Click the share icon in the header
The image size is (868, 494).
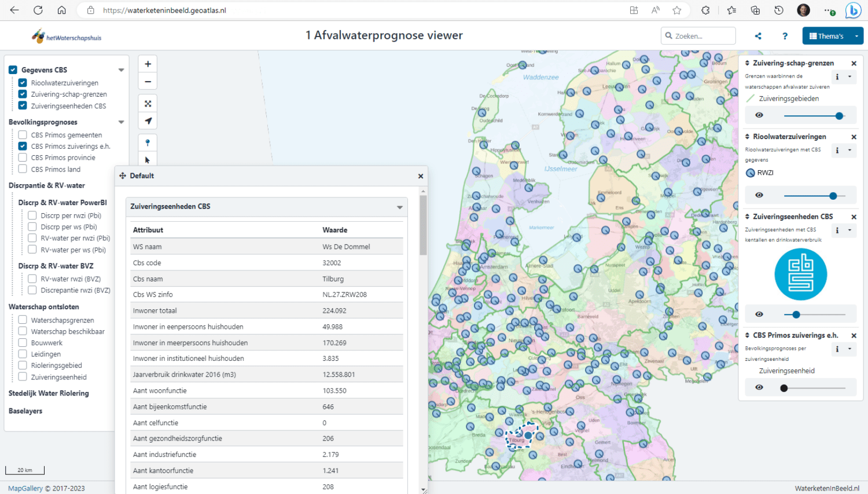tap(758, 35)
